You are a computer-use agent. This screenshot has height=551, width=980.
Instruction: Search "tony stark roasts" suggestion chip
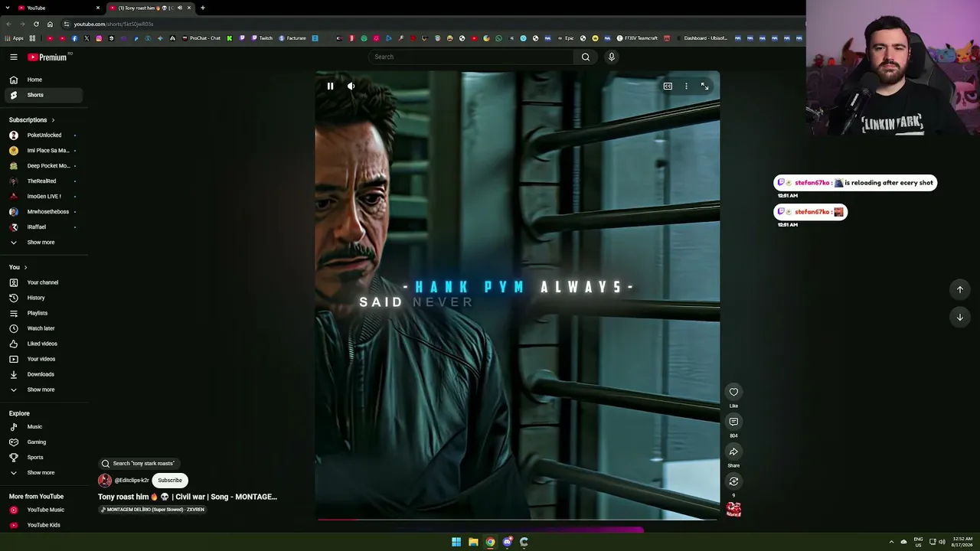[139, 463]
